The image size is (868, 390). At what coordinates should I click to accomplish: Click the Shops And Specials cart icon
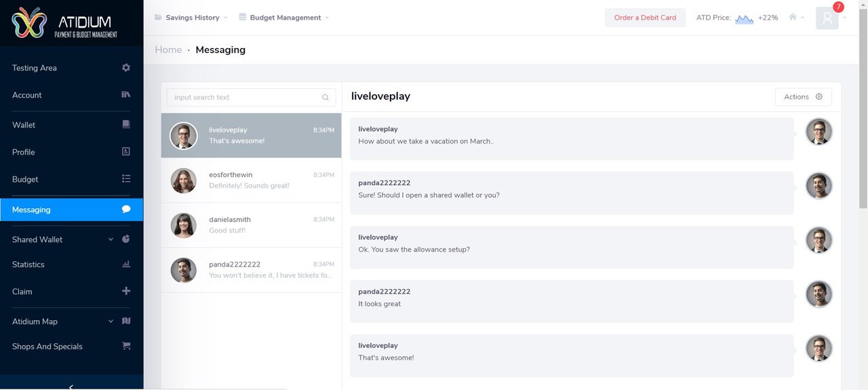(x=125, y=346)
